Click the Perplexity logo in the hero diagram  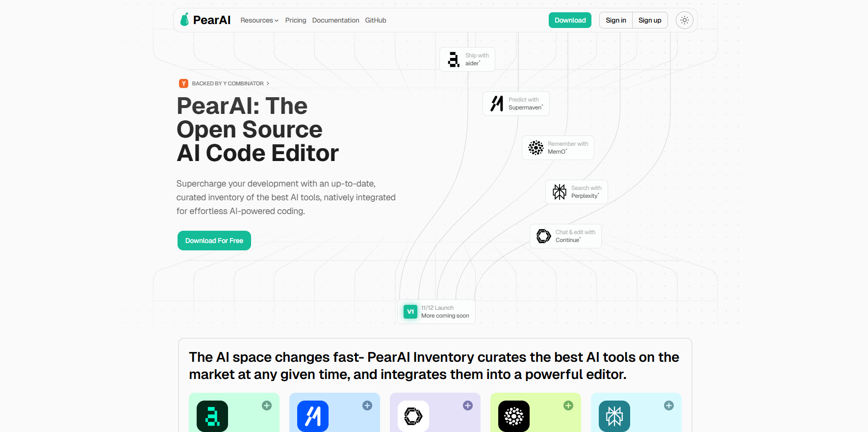click(x=560, y=192)
